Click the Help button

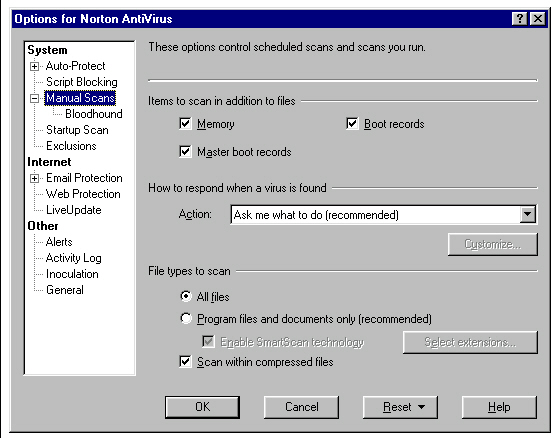point(499,407)
